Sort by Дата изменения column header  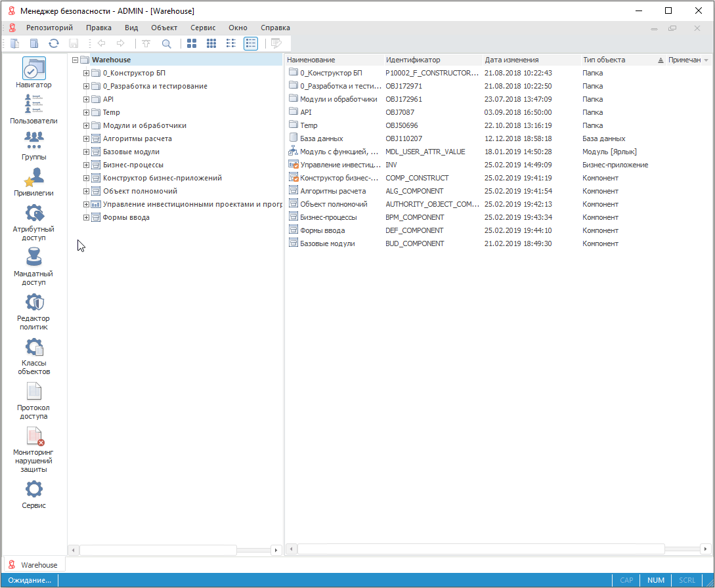pyautogui.click(x=532, y=60)
